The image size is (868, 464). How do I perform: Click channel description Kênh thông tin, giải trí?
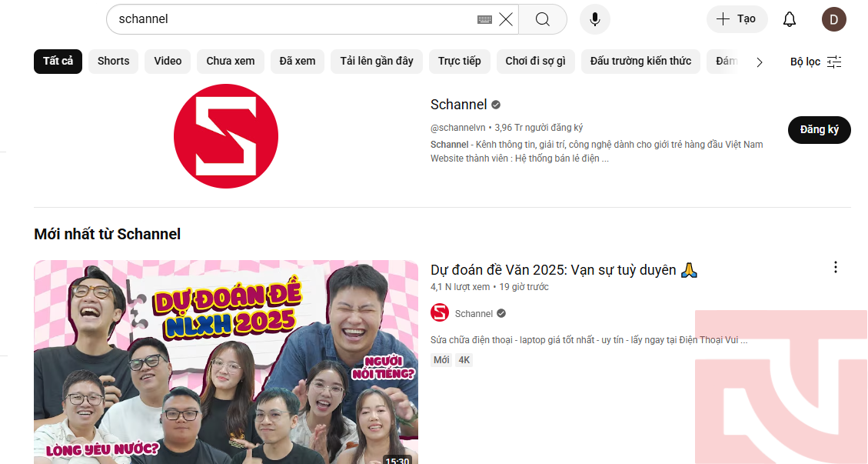(x=597, y=152)
